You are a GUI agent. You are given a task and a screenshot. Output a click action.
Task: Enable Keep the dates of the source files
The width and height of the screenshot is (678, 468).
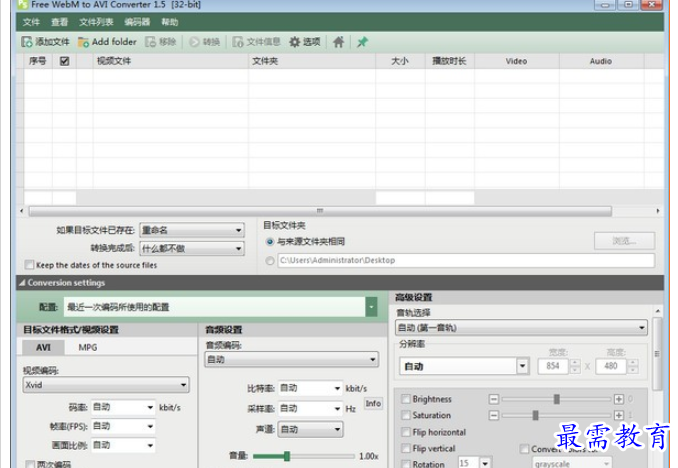coord(29,265)
